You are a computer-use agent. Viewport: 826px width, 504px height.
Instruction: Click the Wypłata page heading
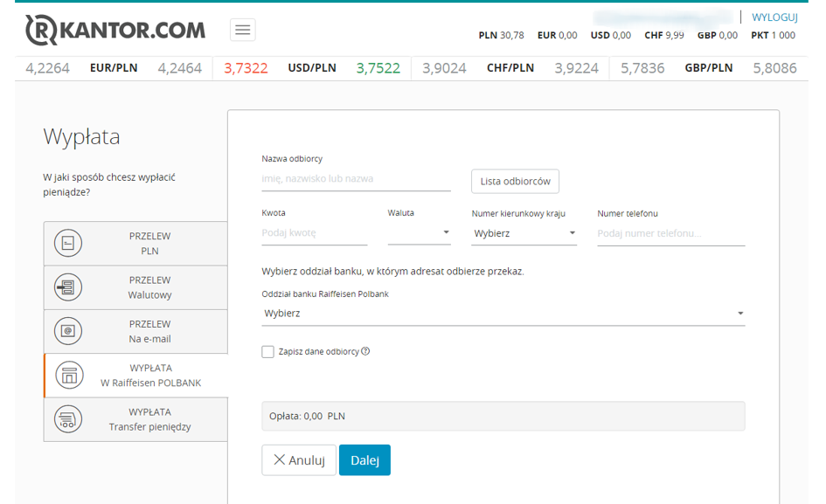[81, 137]
